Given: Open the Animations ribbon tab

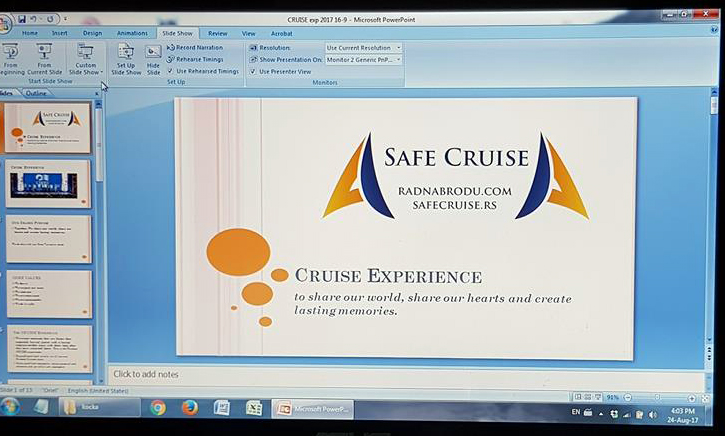Looking at the screenshot, I should [x=132, y=33].
